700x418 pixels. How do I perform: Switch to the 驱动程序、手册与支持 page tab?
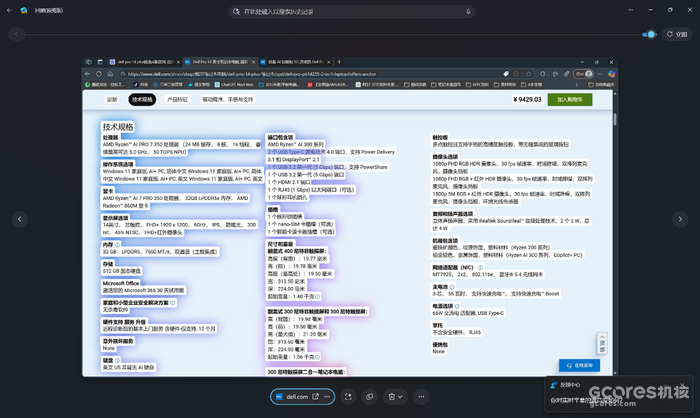(x=228, y=100)
